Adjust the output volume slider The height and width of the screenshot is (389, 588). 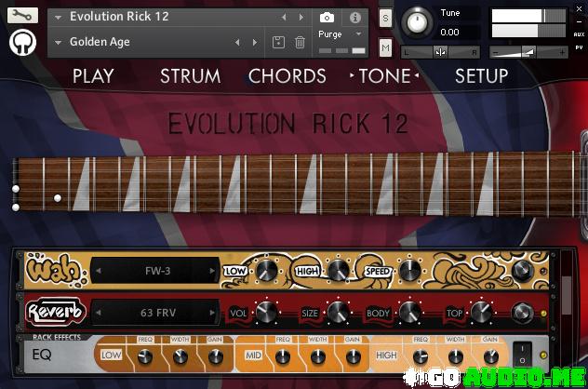pos(528,52)
